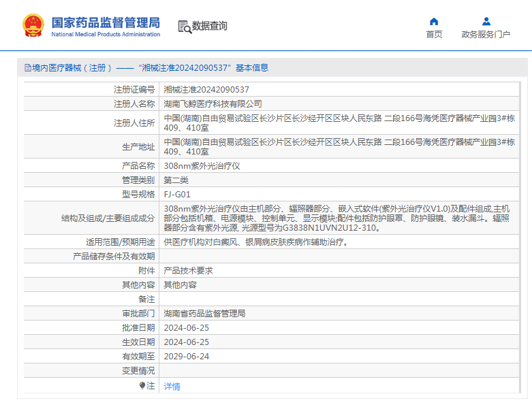Click the 结构及组成/主要组成成分 label

[108, 218]
